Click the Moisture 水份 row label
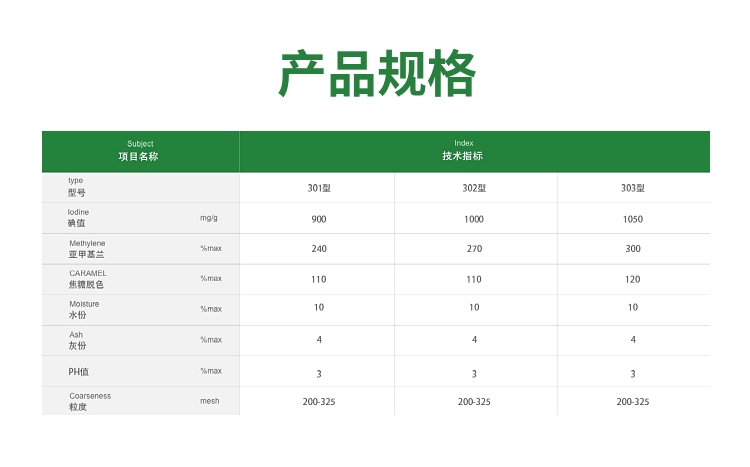Image resolution: width=750 pixels, height=467 pixels. tap(83, 309)
